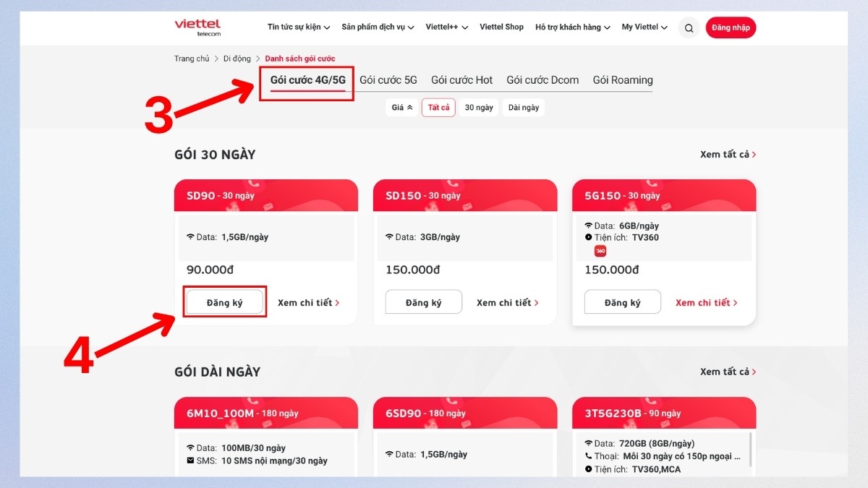Viewport: 868px width, 488px height.
Task: Open Xem chi tiết for SD150
Action: tap(508, 303)
